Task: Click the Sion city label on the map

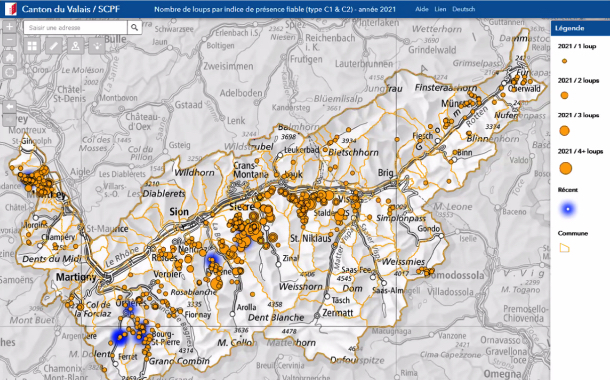Action: pyautogui.click(x=179, y=212)
